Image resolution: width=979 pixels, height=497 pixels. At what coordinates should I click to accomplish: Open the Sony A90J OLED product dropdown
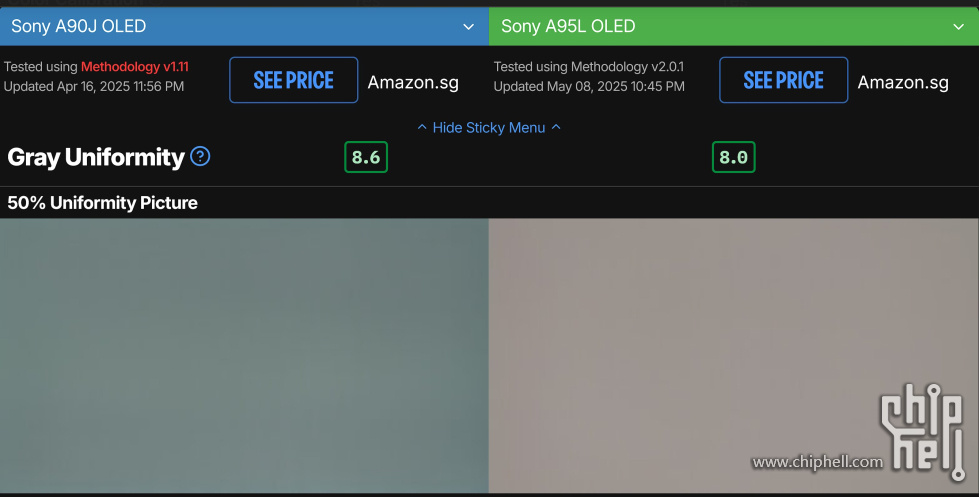pyautogui.click(x=244, y=26)
